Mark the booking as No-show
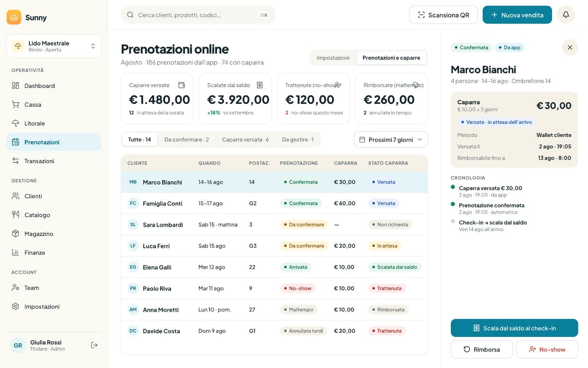Viewport: 588px width, 368px height. 547,349
